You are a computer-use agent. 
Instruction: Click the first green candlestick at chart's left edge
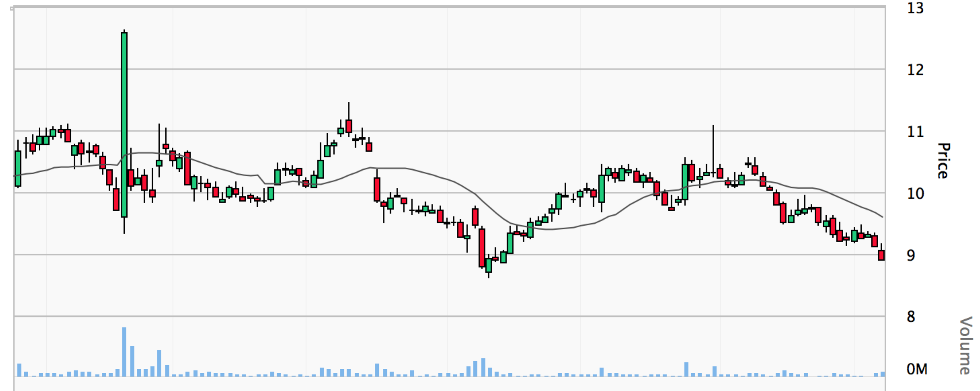18,169
